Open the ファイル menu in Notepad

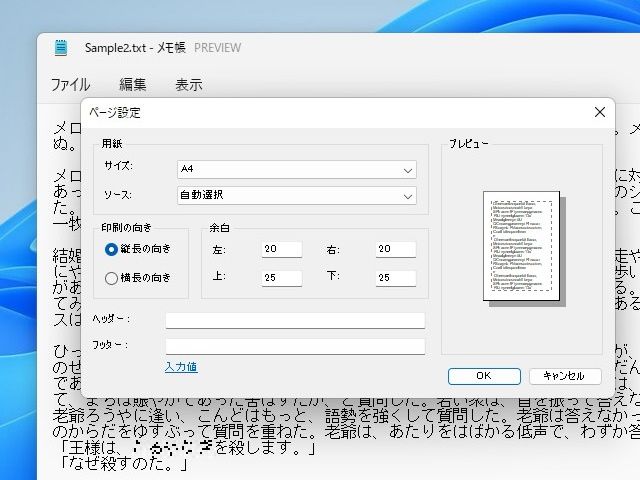(x=70, y=84)
